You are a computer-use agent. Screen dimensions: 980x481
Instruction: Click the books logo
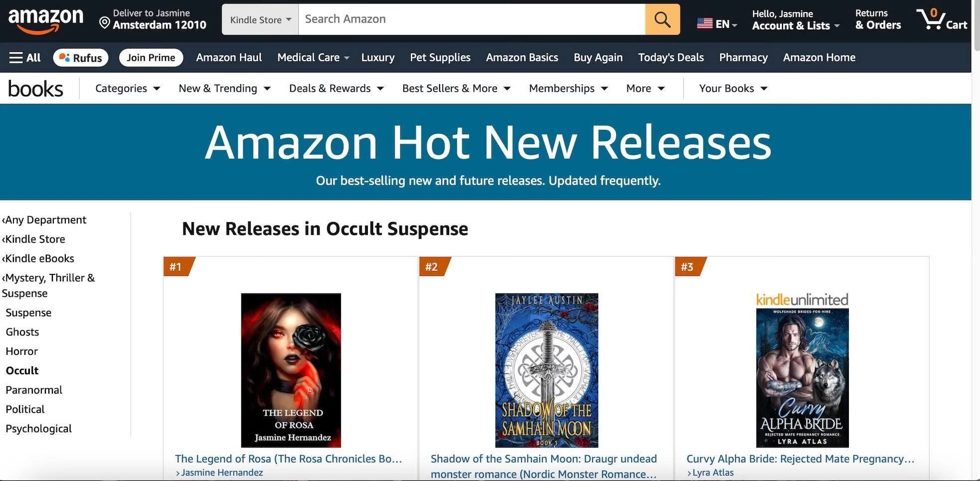pos(35,89)
